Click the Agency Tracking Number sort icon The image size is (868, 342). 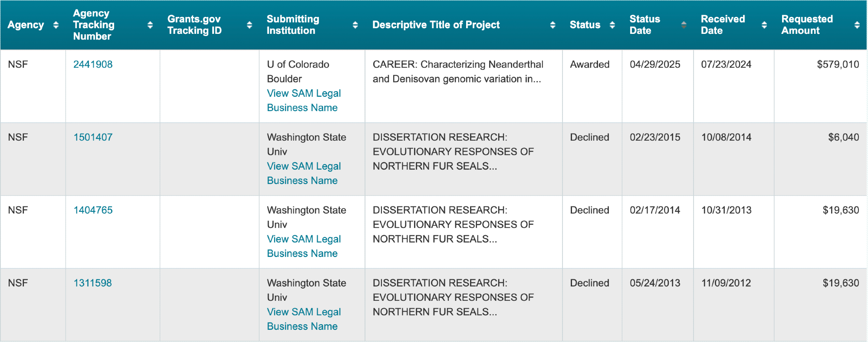pyautogui.click(x=150, y=25)
